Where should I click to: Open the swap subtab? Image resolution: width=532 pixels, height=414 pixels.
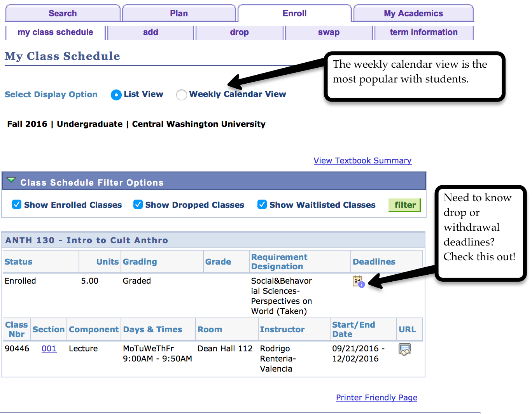[329, 32]
